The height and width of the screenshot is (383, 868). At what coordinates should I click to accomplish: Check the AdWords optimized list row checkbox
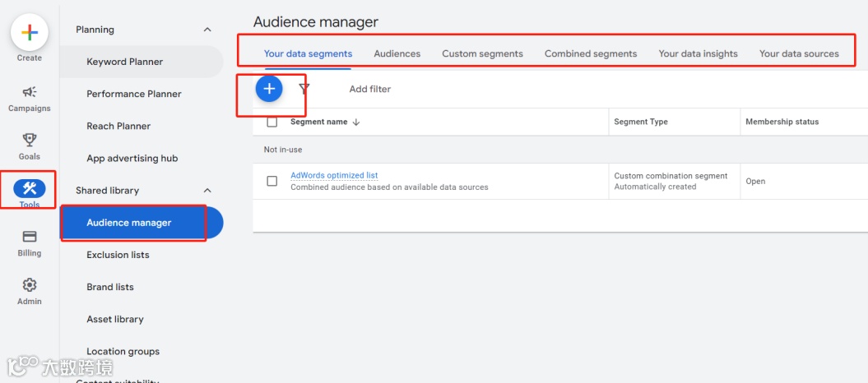tap(272, 181)
